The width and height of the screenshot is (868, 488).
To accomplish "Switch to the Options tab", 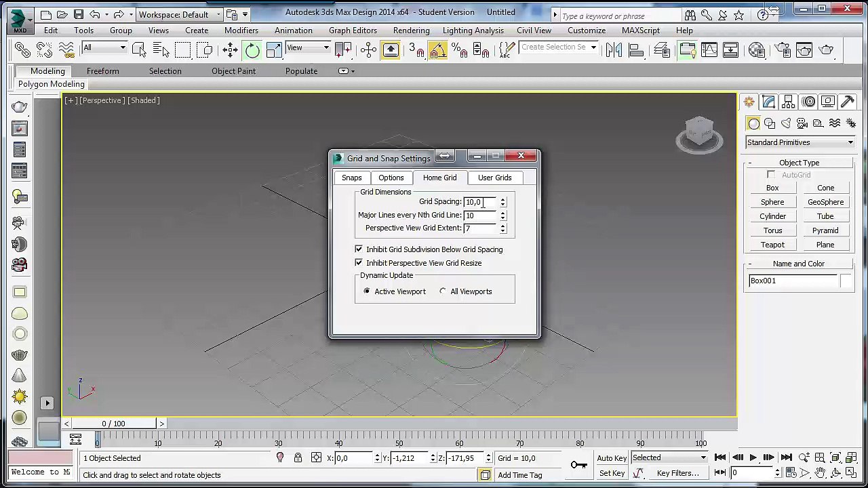I will click(391, 178).
